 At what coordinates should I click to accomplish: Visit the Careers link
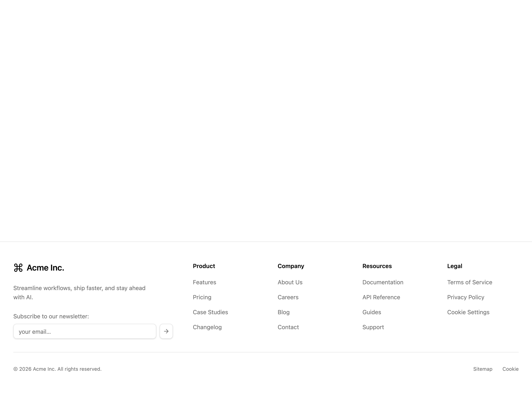pyautogui.click(x=288, y=297)
